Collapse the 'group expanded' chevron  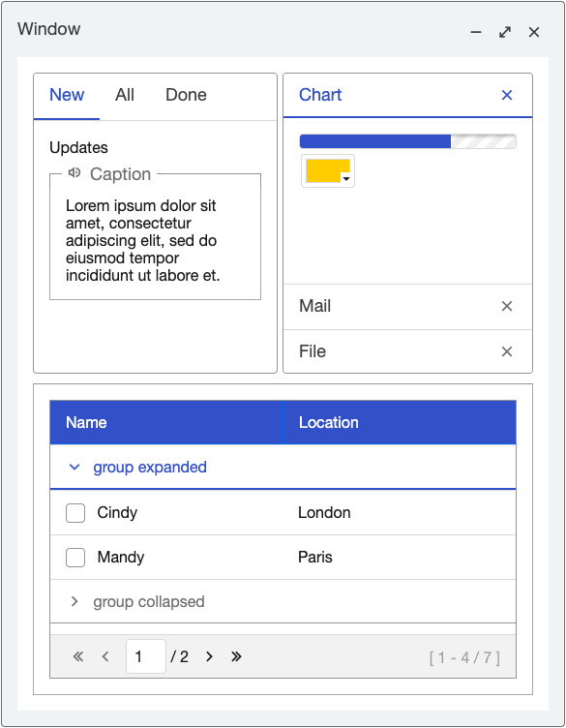point(74,467)
